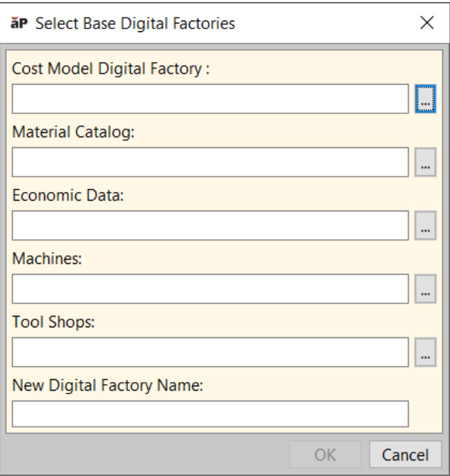
Task: Click inside the Material Catalog text box
Action: coord(210,163)
